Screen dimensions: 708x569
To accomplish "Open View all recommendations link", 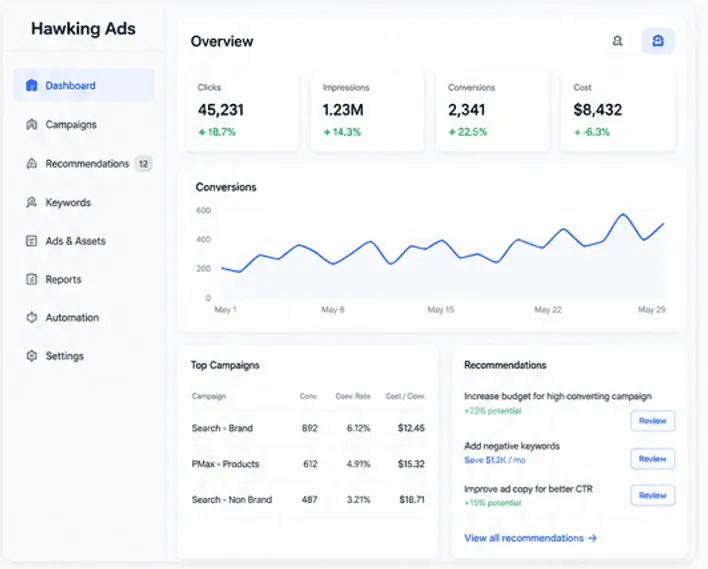I will pos(531,538).
